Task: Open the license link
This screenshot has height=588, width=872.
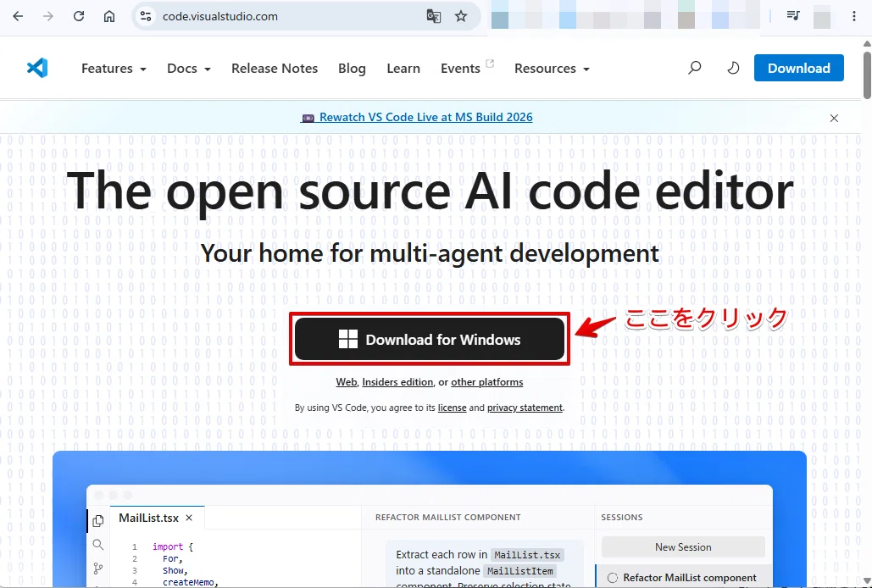Action: (453, 408)
